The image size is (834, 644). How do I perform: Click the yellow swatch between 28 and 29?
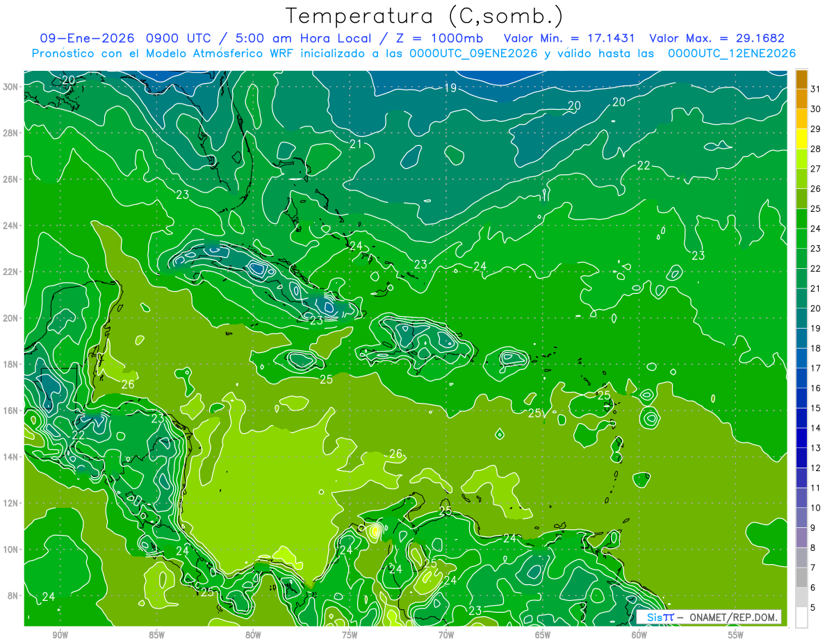[801, 139]
